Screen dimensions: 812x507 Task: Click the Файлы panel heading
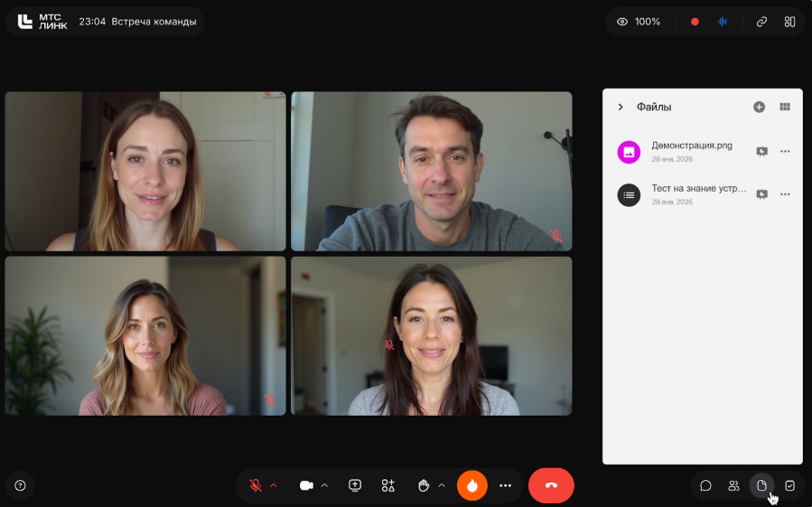654,107
